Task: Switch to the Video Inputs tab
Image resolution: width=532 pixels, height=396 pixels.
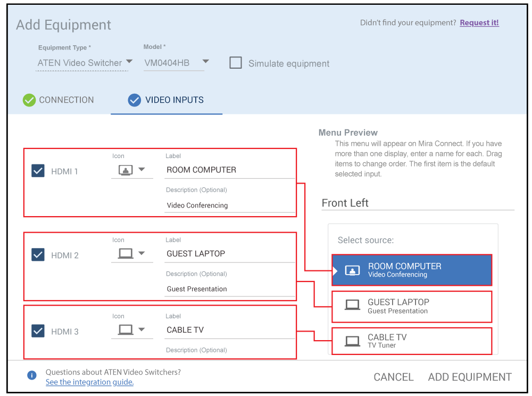Action: pyautogui.click(x=166, y=100)
